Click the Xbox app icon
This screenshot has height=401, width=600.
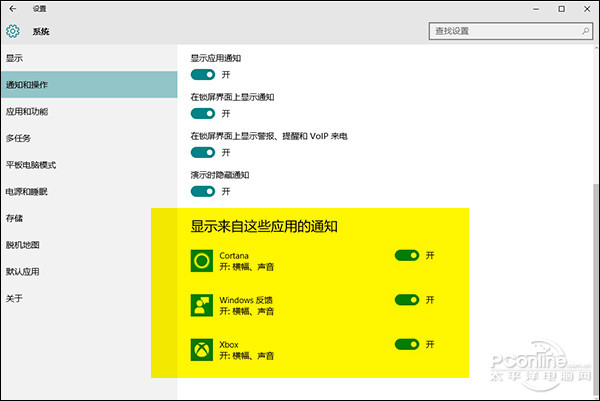(x=202, y=350)
